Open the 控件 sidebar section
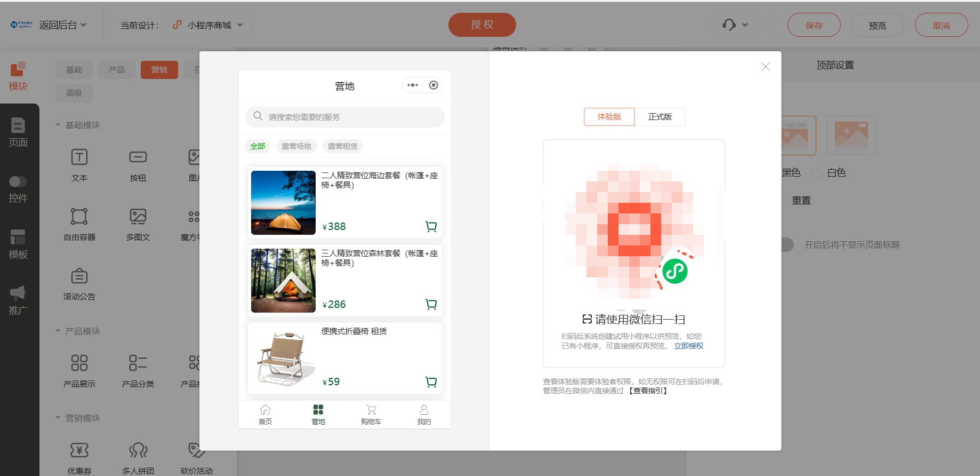This screenshot has height=476, width=980. tap(18, 189)
